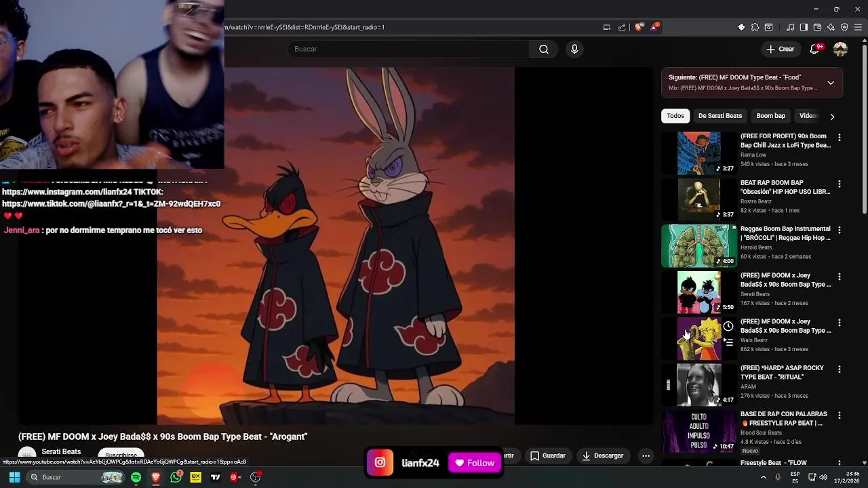Screen dimensions: 868x488
Task: Open more options for 90s Boom Bap Chill Jazz video
Action: point(839,138)
